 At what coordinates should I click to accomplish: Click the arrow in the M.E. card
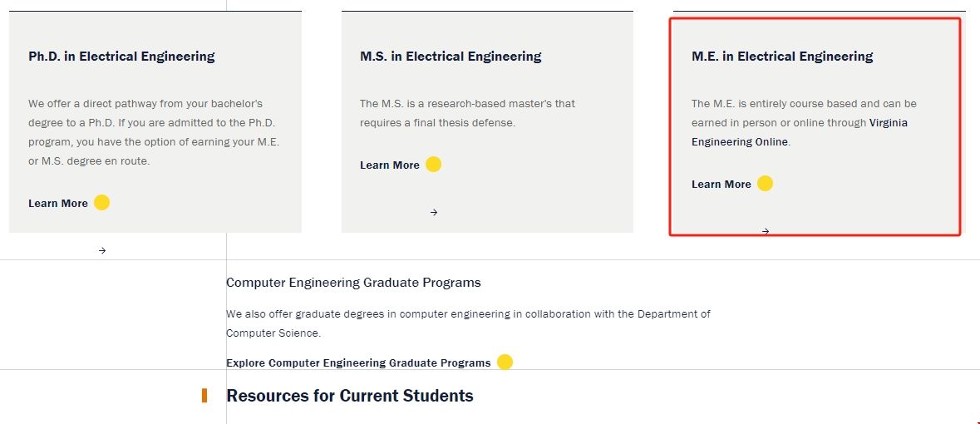click(766, 231)
